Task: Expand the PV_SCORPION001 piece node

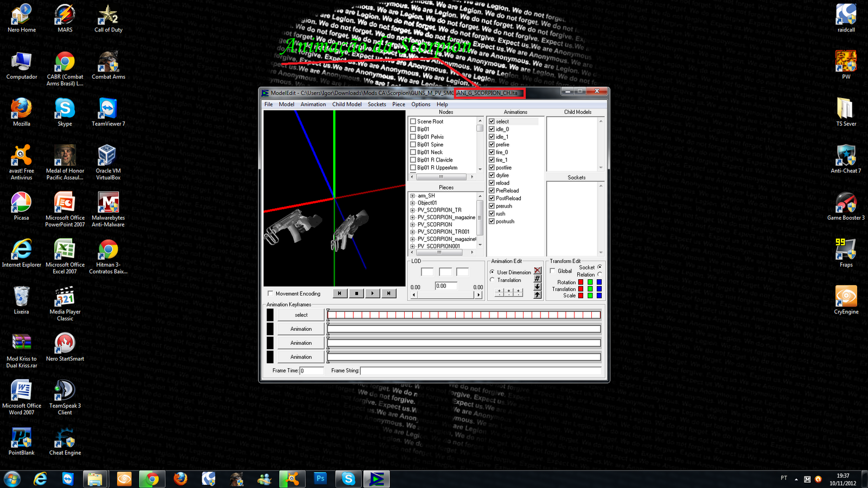Action: 413,246
